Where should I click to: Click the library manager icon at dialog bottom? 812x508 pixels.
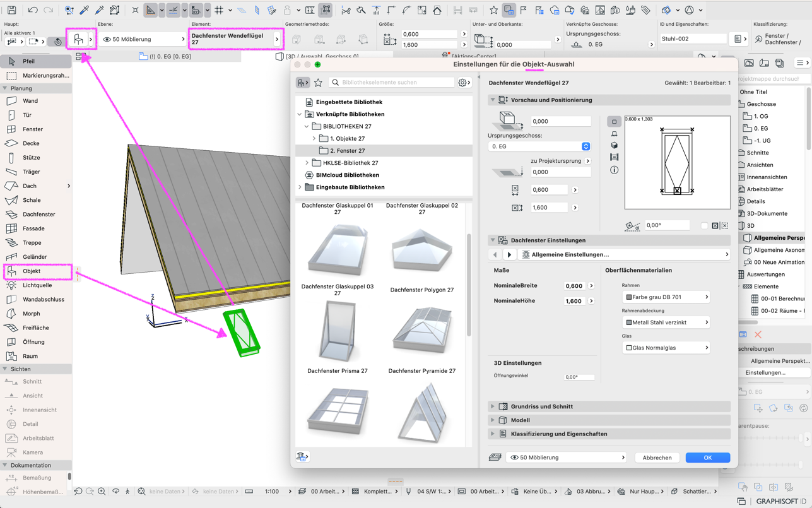(x=302, y=457)
